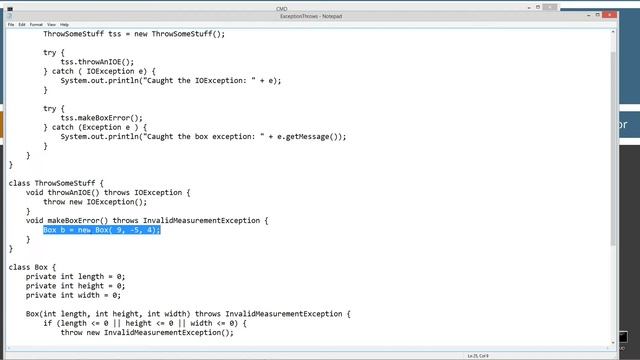
Task: Click the 'class Box {' line
Action: click(32, 267)
